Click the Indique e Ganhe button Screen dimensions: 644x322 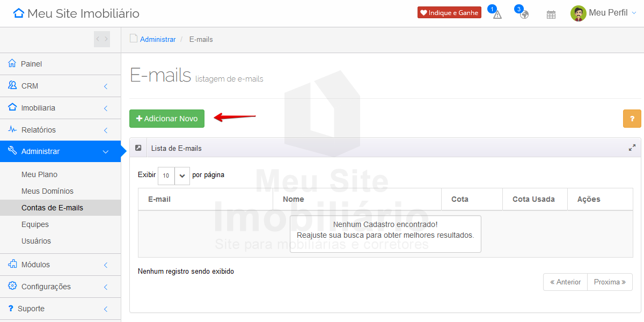[449, 13]
